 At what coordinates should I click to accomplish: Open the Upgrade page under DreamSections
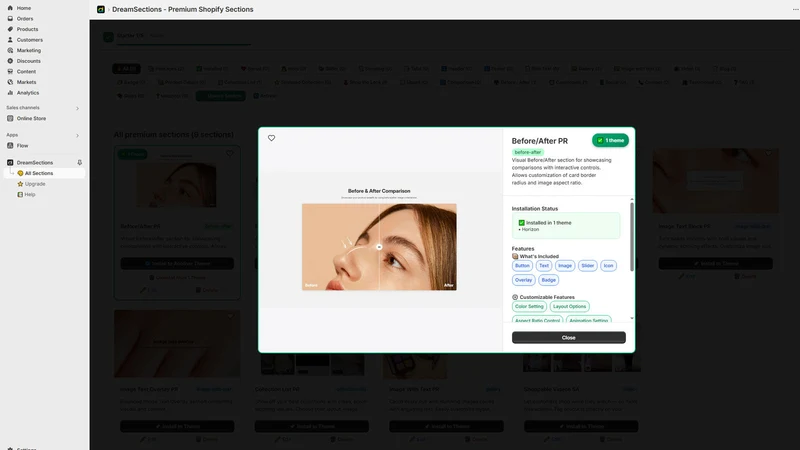[35, 184]
